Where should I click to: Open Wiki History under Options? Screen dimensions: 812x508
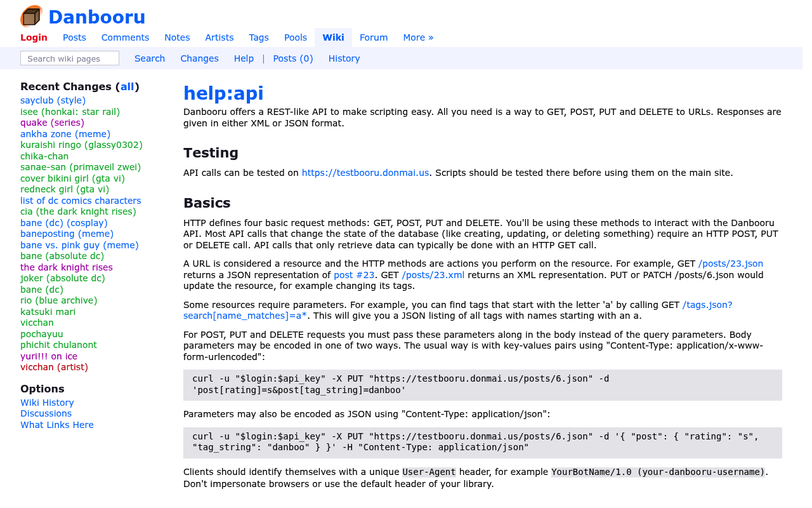[x=47, y=403]
